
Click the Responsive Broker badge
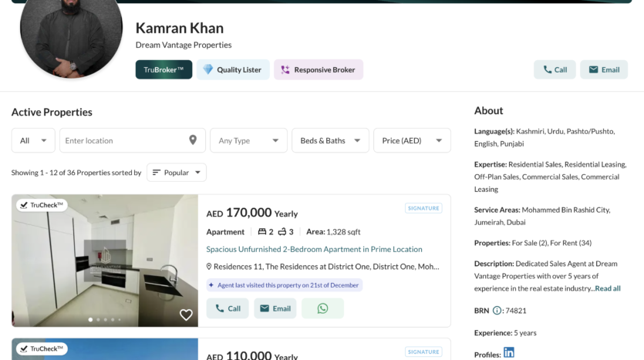coord(319,70)
